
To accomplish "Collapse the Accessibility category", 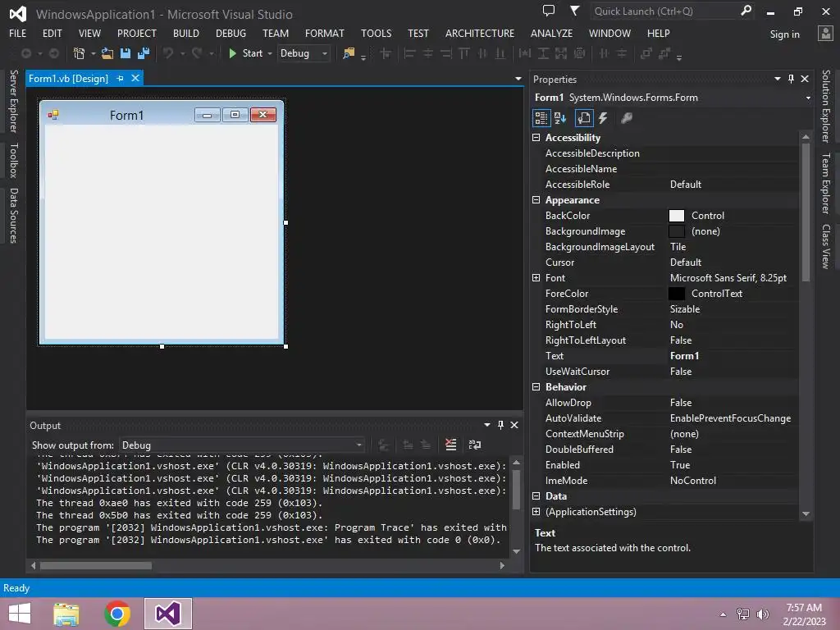I will (536, 138).
